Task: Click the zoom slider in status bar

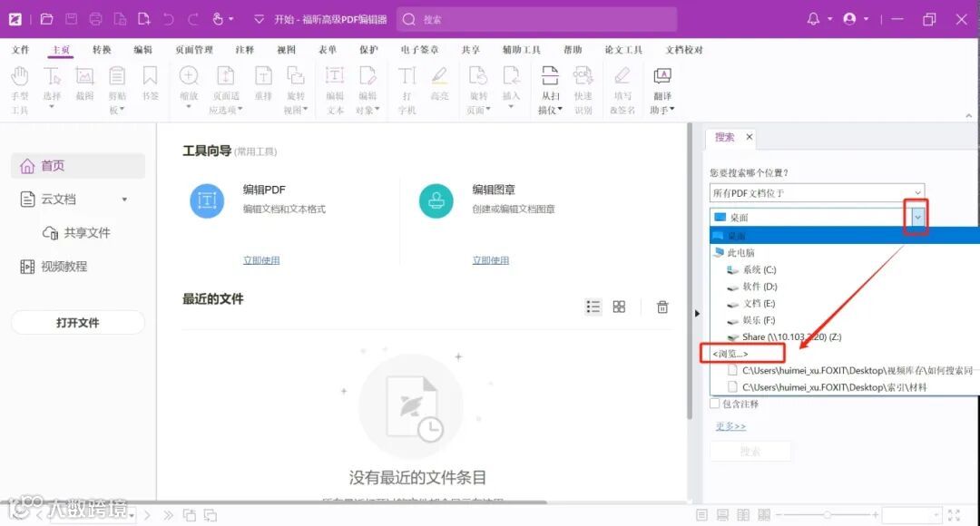Action: [827, 515]
